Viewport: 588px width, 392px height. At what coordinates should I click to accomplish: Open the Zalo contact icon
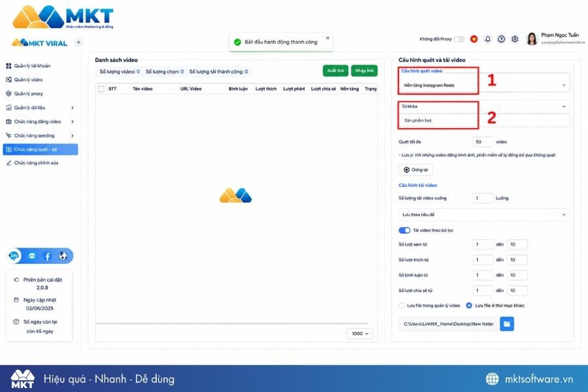pos(14,256)
